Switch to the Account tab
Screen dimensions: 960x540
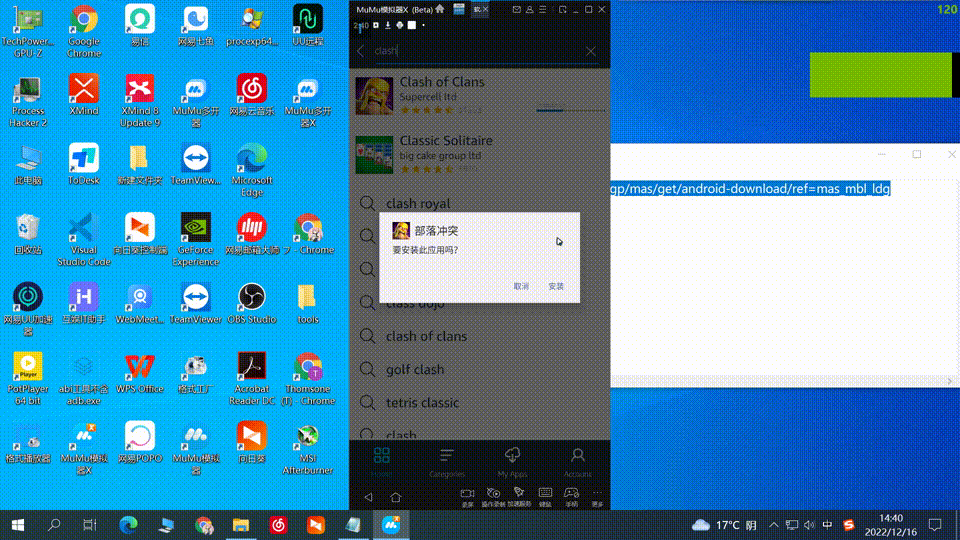(577, 462)
